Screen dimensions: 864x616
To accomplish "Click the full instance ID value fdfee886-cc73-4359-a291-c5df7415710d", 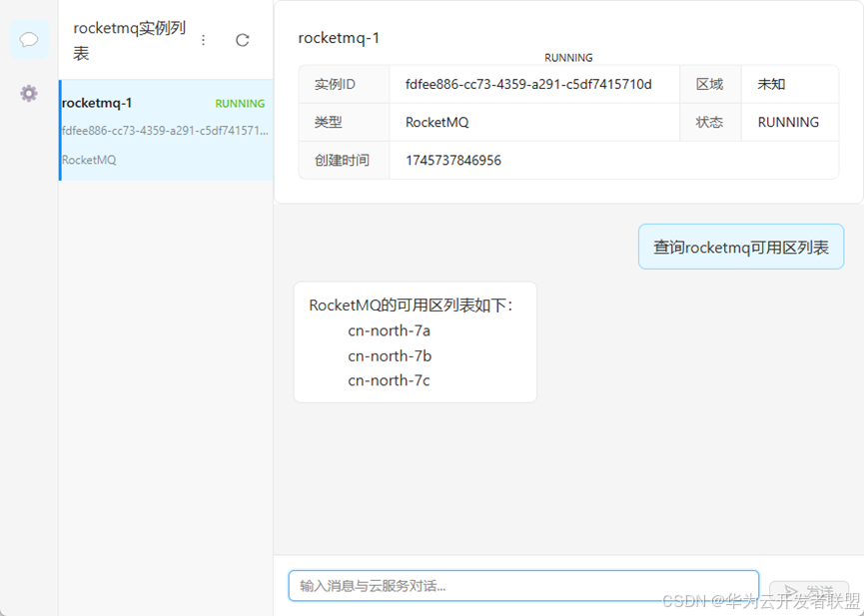I will coord(528,84).
